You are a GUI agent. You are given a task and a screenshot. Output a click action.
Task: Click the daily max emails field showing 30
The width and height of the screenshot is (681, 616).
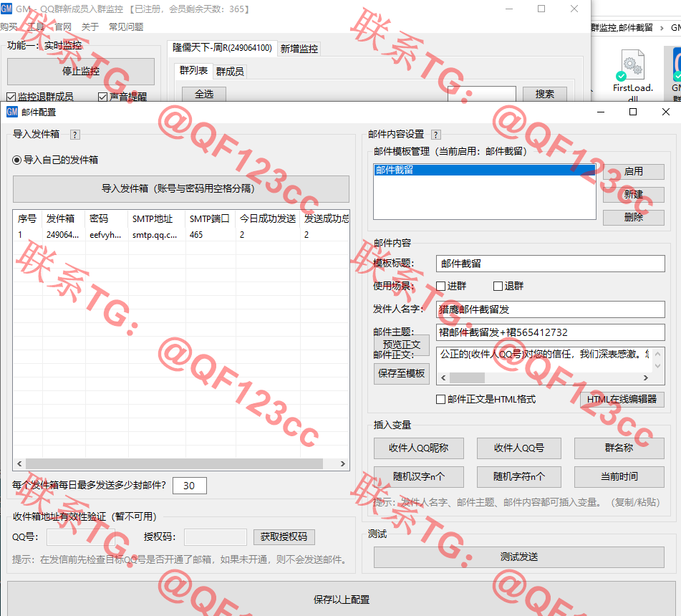tap(189, 486)
